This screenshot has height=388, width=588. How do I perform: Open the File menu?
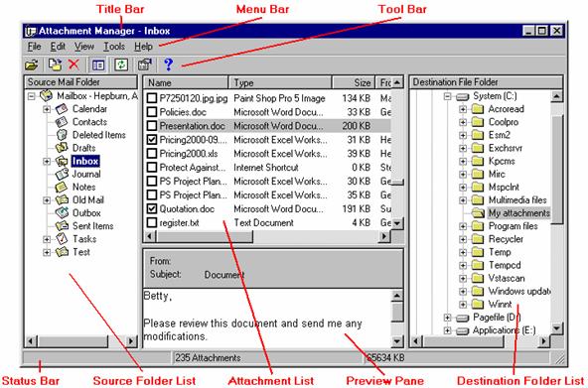(x=34, y=47)
